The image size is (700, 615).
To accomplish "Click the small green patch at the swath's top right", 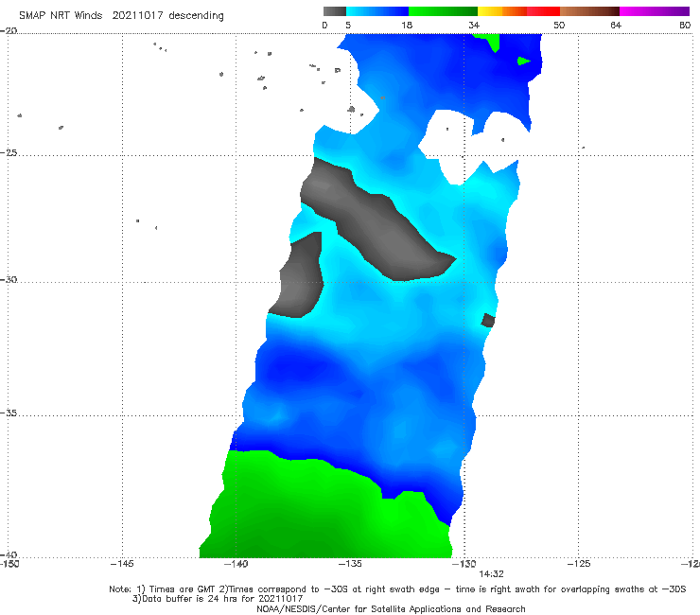I will point(524,61).
